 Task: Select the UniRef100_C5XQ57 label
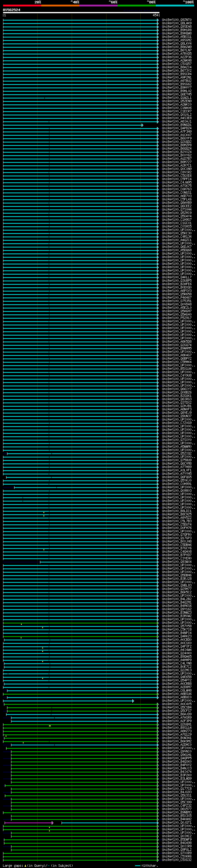click(x=177, y=64)
